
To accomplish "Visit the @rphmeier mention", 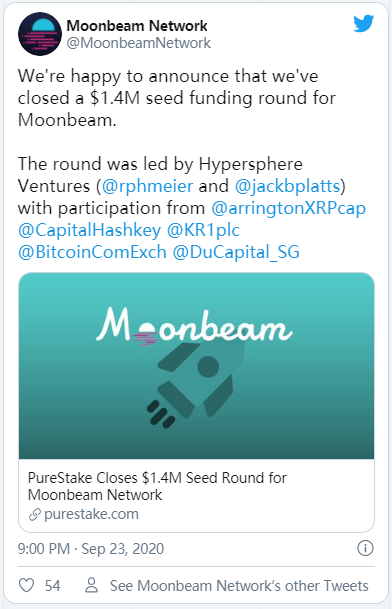I will [147, 186].
